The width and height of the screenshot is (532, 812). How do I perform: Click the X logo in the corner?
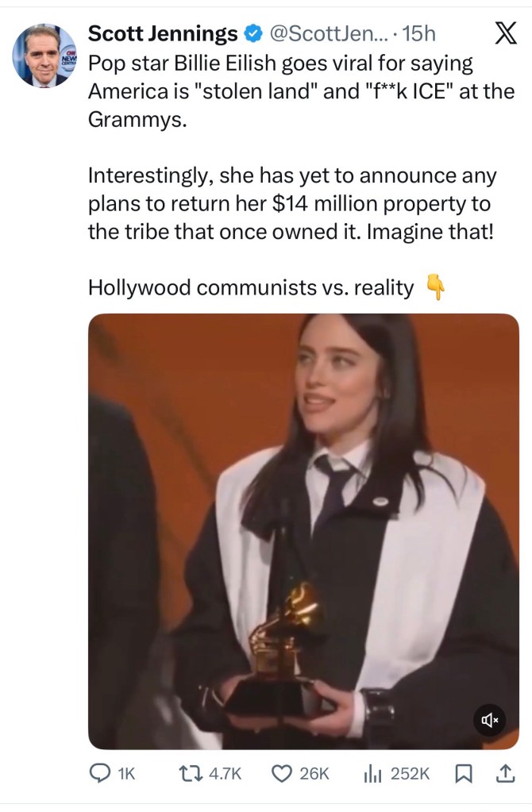[504, 33]
